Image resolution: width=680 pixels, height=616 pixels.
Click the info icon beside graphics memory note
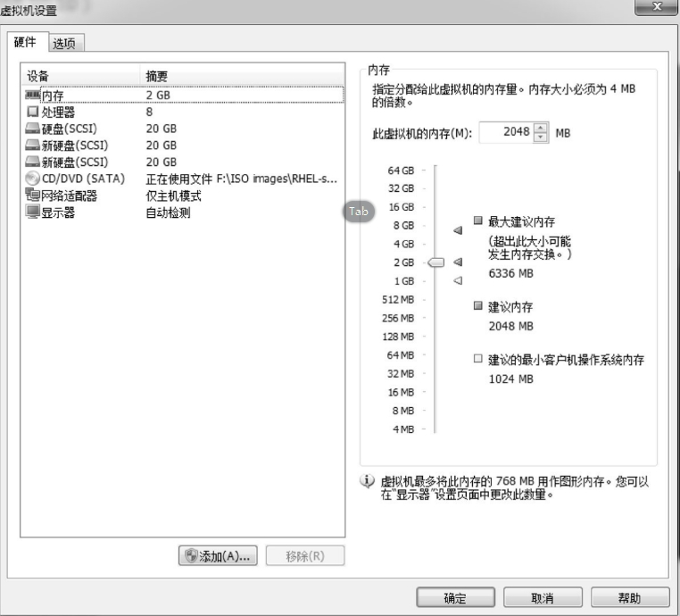367,481
